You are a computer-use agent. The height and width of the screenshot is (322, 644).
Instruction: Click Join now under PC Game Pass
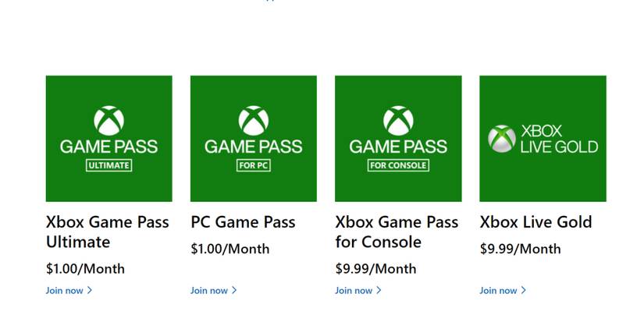(x=209, y=291)
